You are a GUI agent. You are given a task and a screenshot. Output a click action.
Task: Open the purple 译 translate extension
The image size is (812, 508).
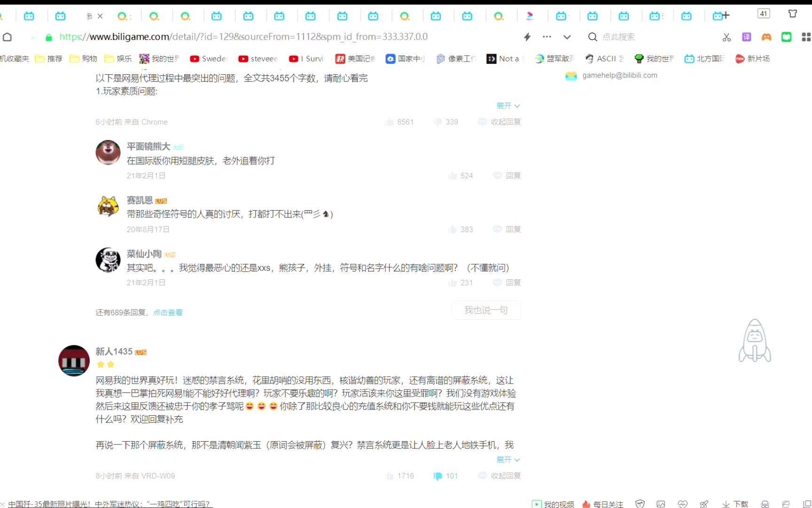[x=746, y=37]
